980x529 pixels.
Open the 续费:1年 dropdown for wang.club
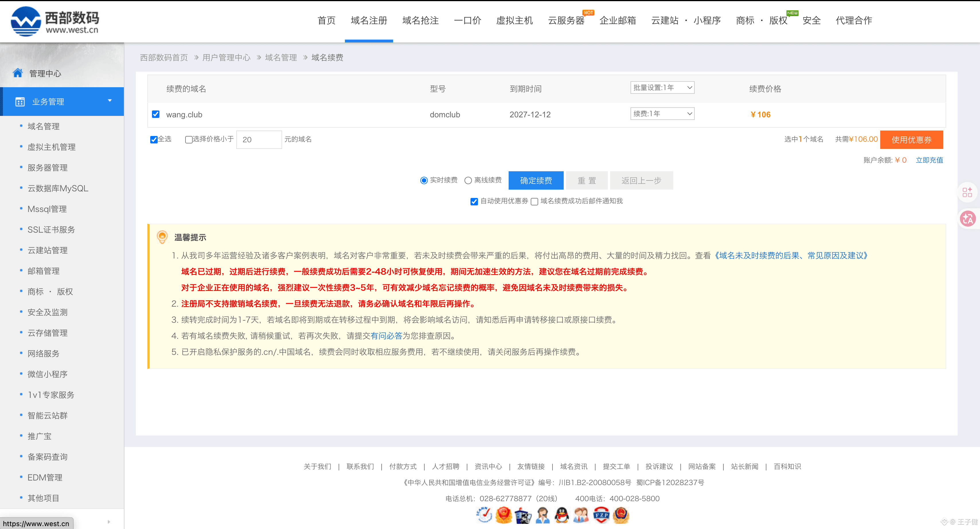(x=662, y=113)
